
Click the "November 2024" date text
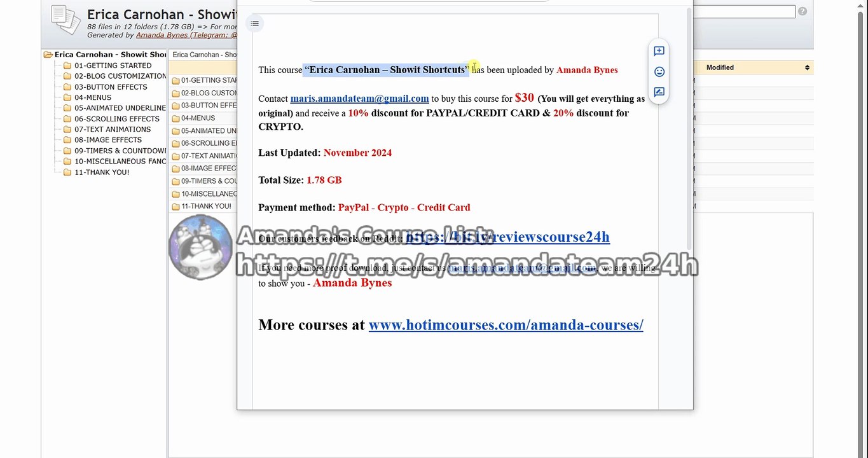pyautogui.click(x=357, y=153)
